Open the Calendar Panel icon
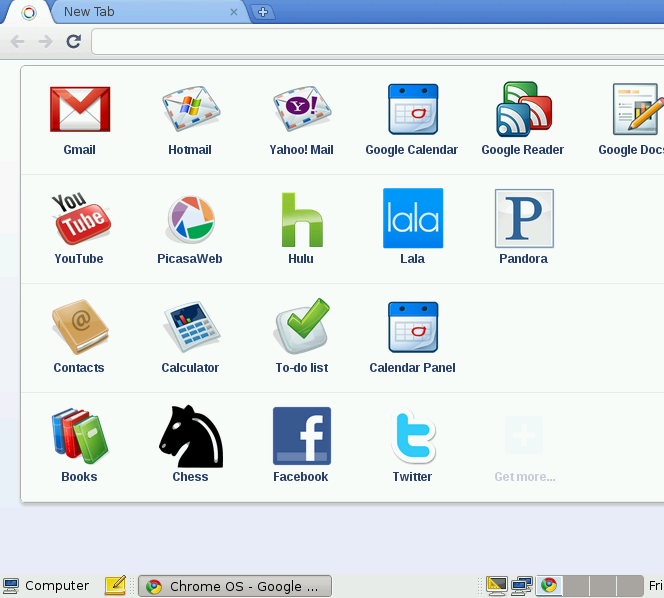The image size is (664, 598). coord(413,327)
